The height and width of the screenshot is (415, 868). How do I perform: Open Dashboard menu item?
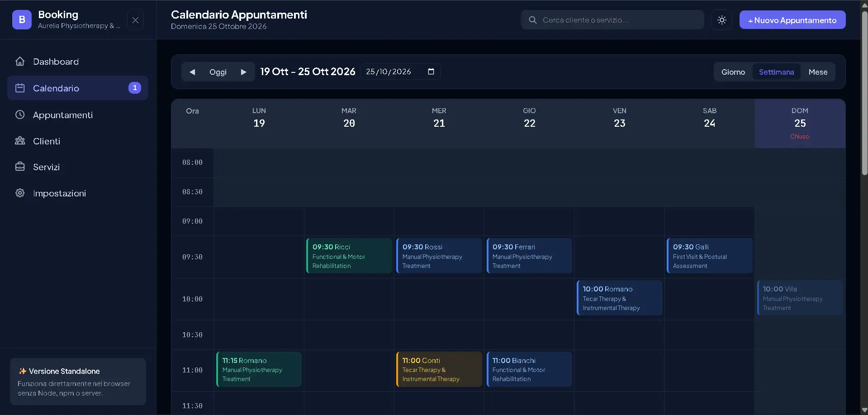(78, 62)
